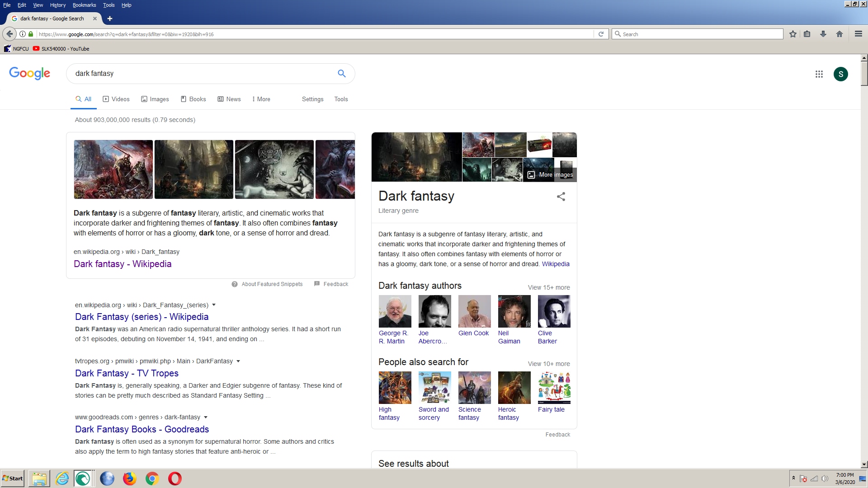Open the SLK540000 YouTube bookmark
Screen dimensions: 868x488
(x=61, y=49)
